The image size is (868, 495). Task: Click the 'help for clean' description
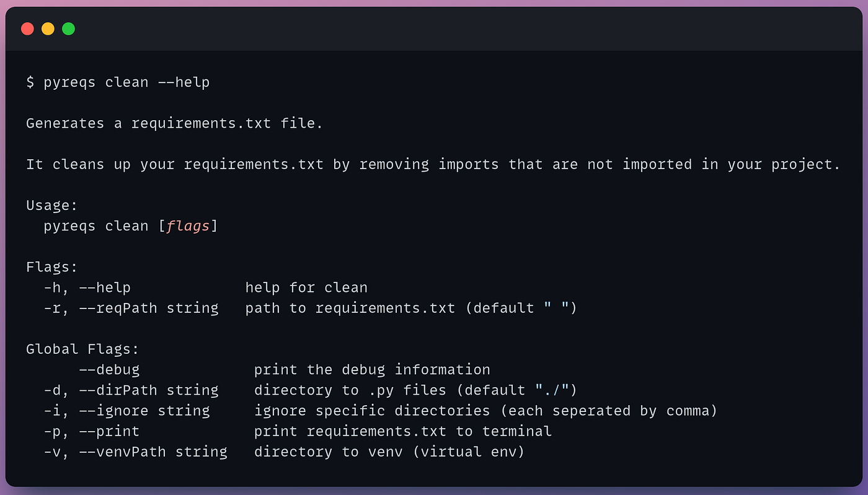306,287
